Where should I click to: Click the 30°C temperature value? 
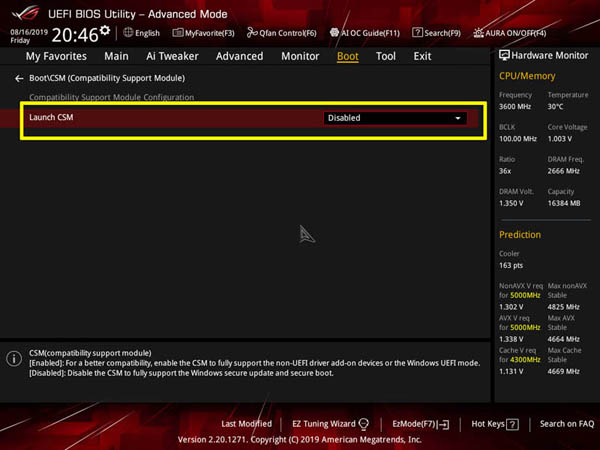pos(555,107)
